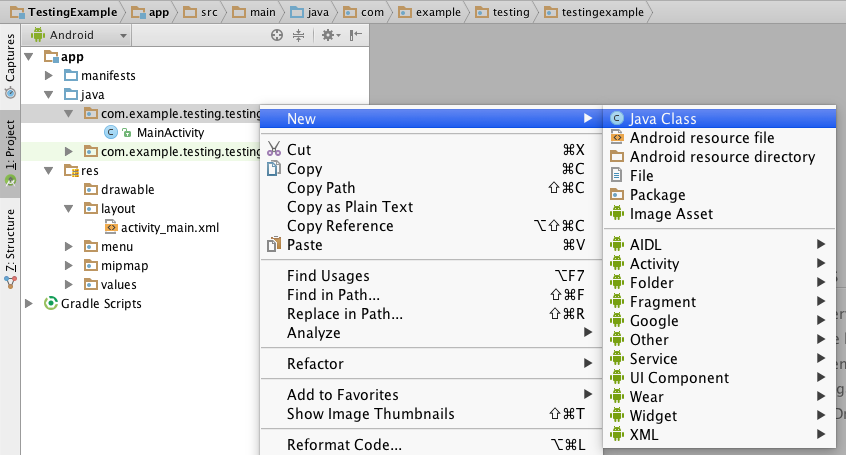Expand the manifests folder
Image resolution: width=846 pixels, height=455 pixels.
click(x=50, y=75)
